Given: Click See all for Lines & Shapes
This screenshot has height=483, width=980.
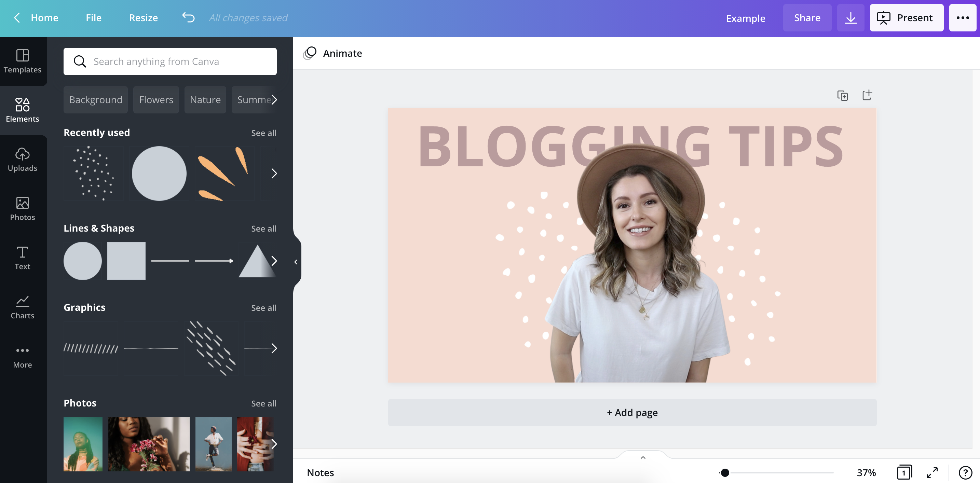Looking at the screenshot, I should pyautogui.click(x=264, y=229).
